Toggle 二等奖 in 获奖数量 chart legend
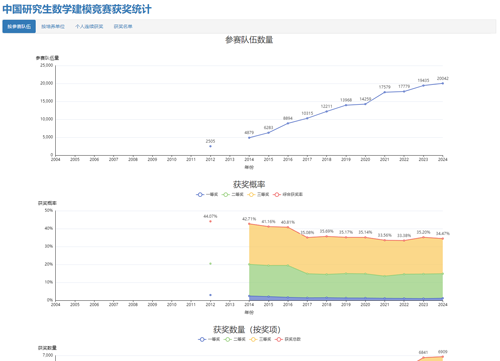 (235, 339)
